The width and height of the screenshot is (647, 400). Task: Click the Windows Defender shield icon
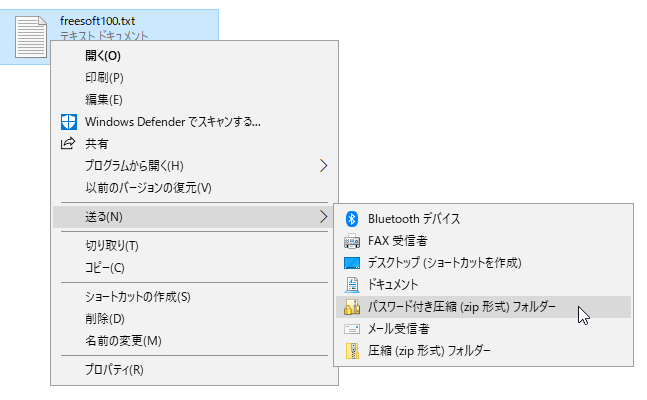68,122
